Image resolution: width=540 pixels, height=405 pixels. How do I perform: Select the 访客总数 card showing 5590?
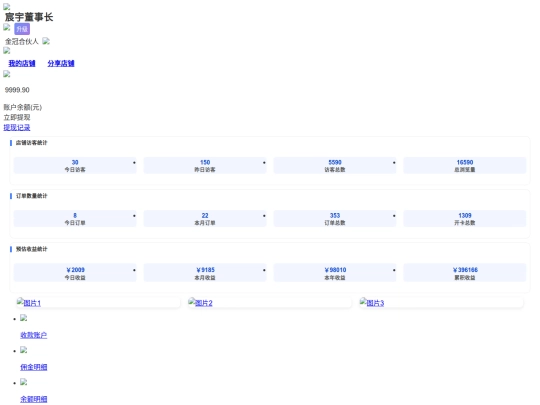coord(335,165)
